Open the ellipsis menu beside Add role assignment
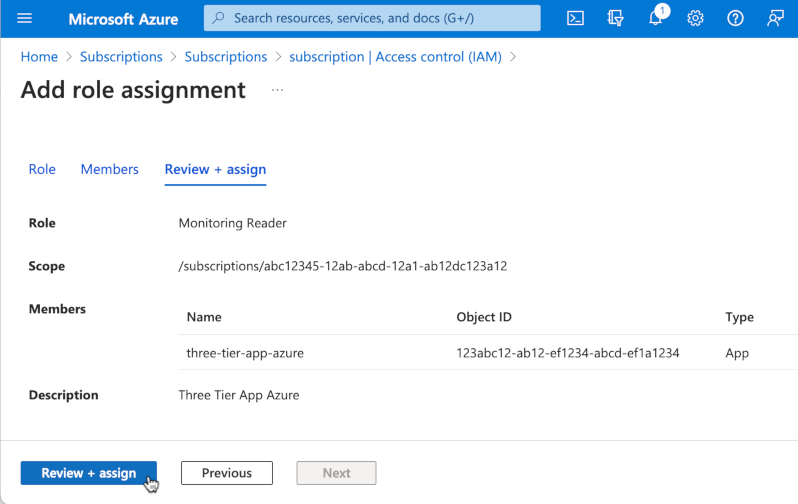The height and width of the screenshot is (504, 798). pyautogui.click(x=277, y=90)
